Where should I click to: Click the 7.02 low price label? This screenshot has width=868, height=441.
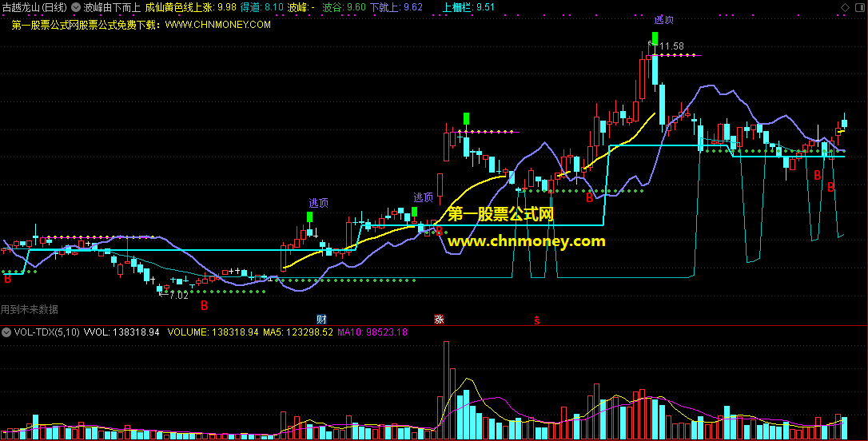point(178,296)
